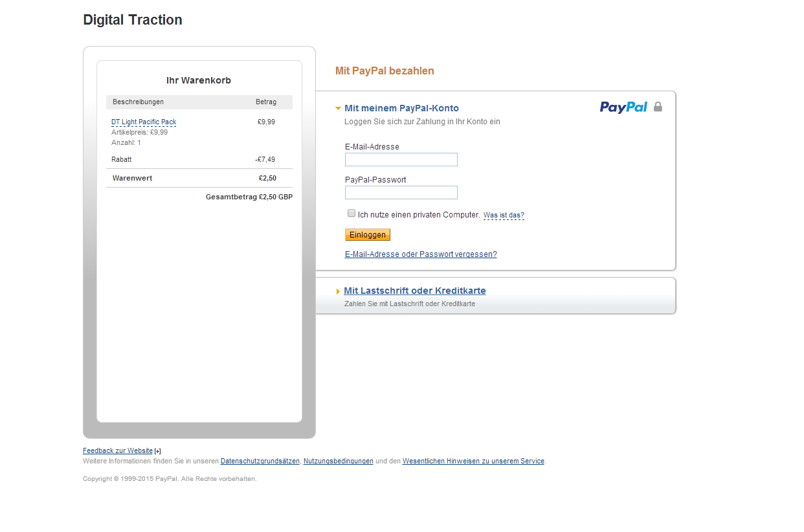Tick the private computer checkbox
Screen dimensions: 804x532
(x=352, y=214)
